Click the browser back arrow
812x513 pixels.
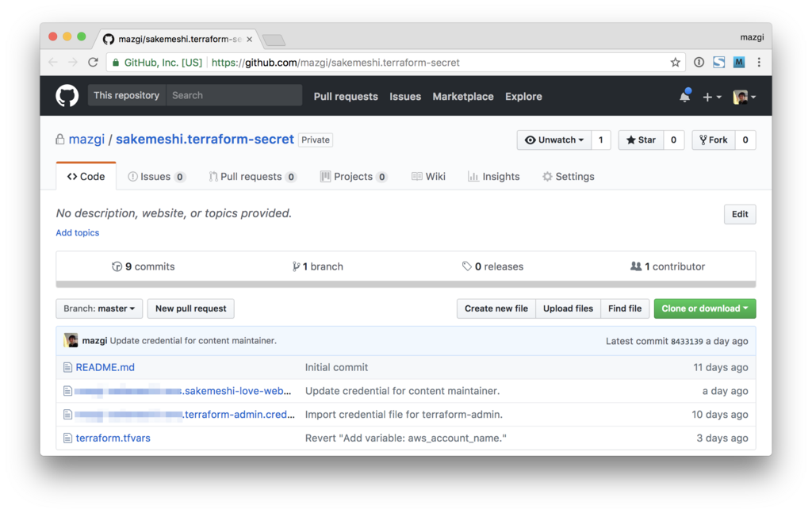click(x=53, y=62)
